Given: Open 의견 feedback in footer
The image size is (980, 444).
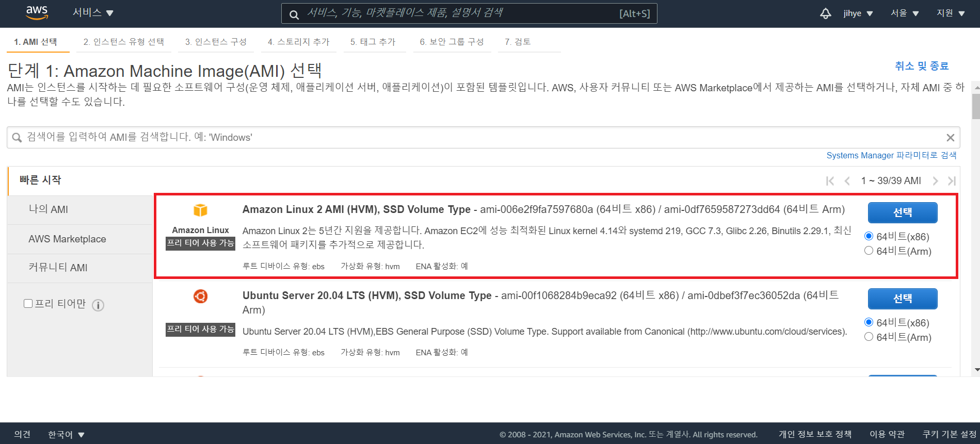Looking at the screenshot, I should (x=22, y=435).
